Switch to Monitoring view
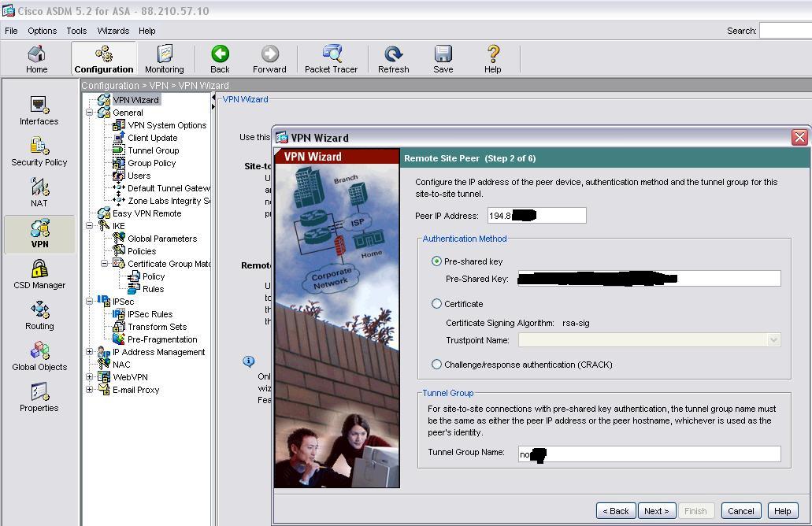 click(164, 59)
